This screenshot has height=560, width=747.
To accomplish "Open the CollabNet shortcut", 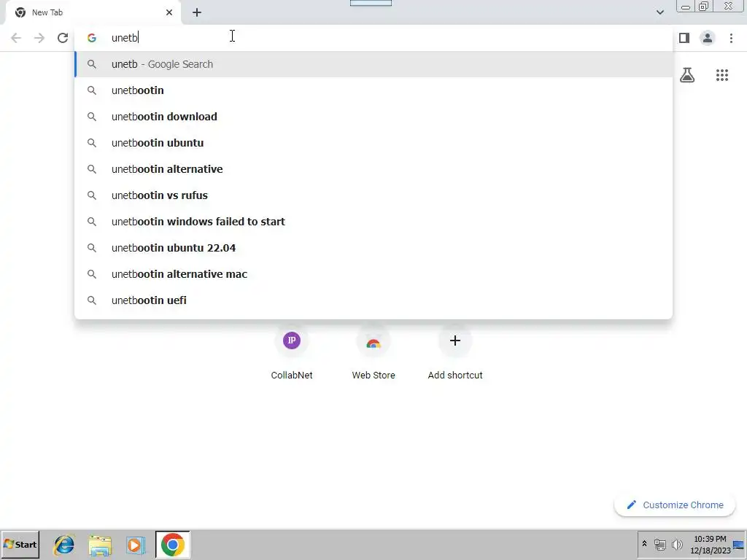I will [x=292, y=354].
